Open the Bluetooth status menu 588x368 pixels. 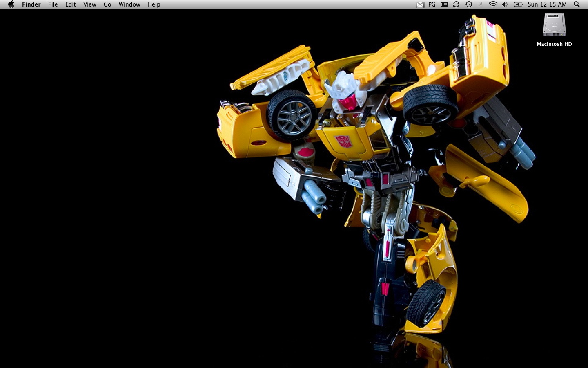point(481,4)
